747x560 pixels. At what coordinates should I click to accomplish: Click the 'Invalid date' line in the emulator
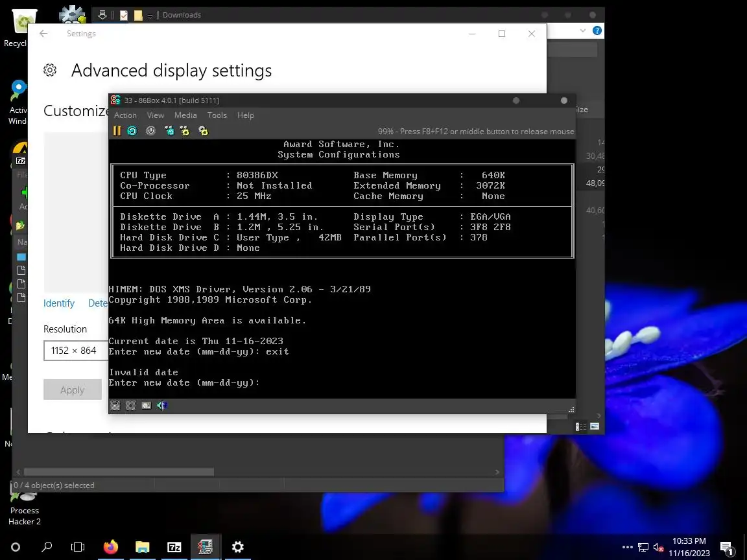coord(143,373)
